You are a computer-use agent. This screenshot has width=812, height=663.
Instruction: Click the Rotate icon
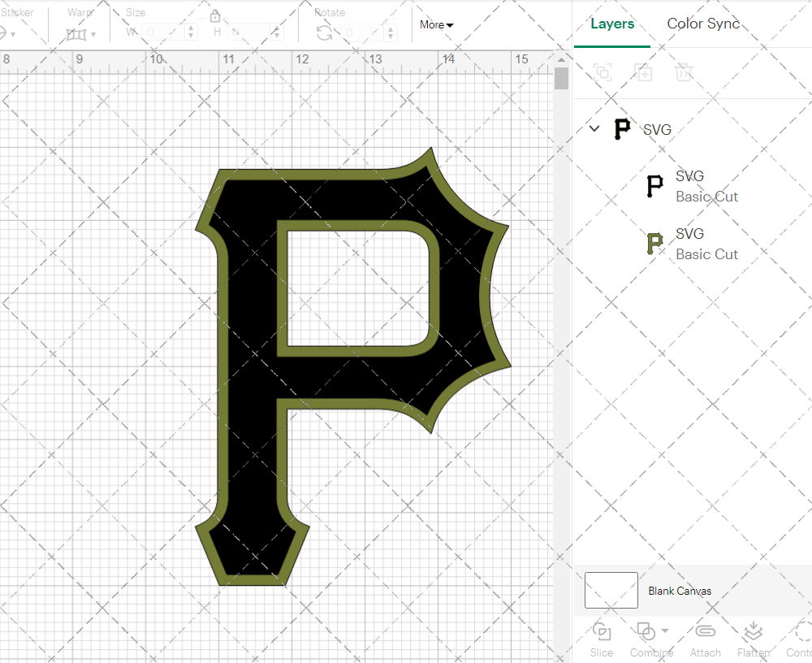point(325,33)
